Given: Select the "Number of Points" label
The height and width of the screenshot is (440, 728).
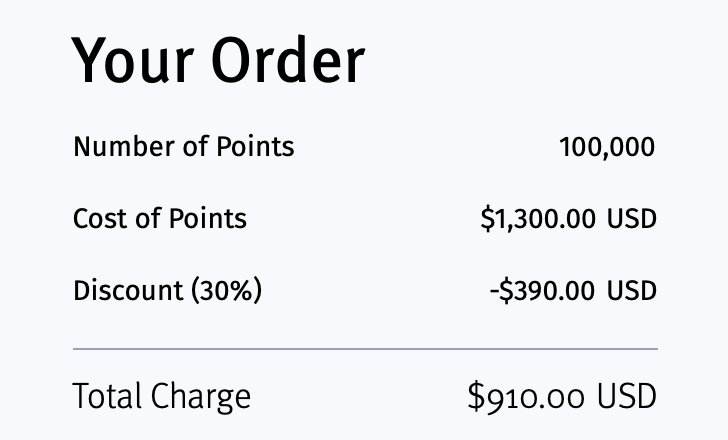Looking at the screenshot, I should coord(184,147).
